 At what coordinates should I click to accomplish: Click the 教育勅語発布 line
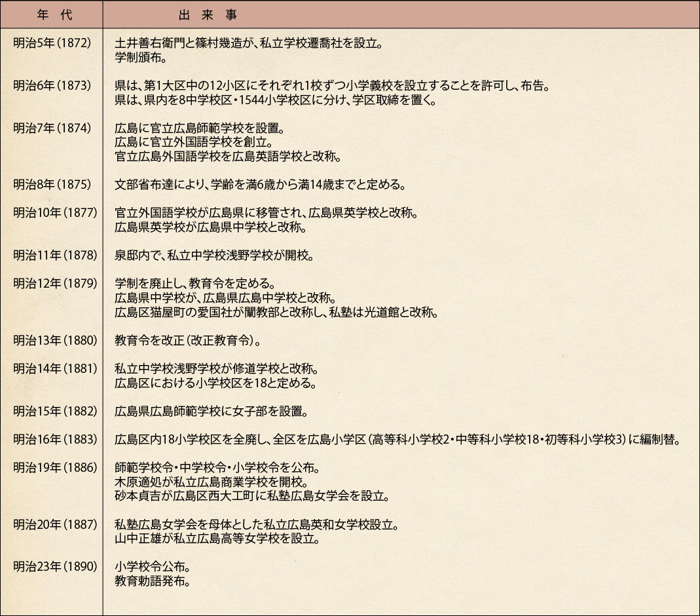click(x=153, y=581)
